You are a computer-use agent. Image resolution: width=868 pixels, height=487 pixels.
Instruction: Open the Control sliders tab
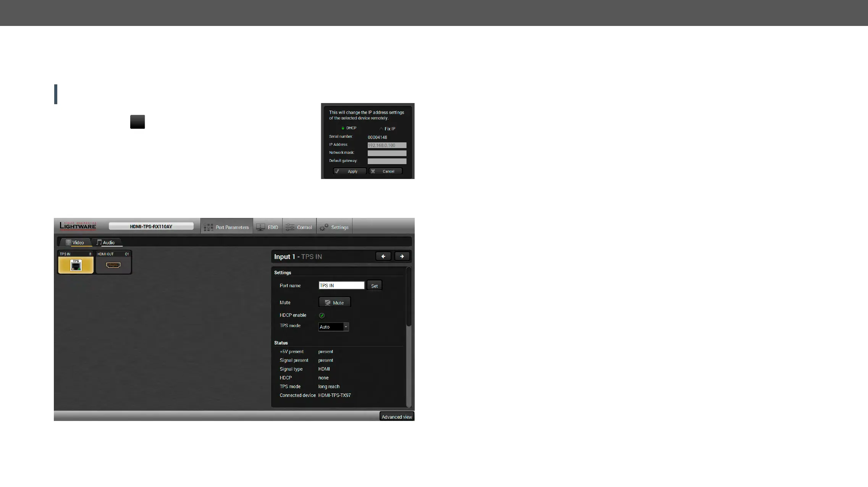[x=299, y=227]
